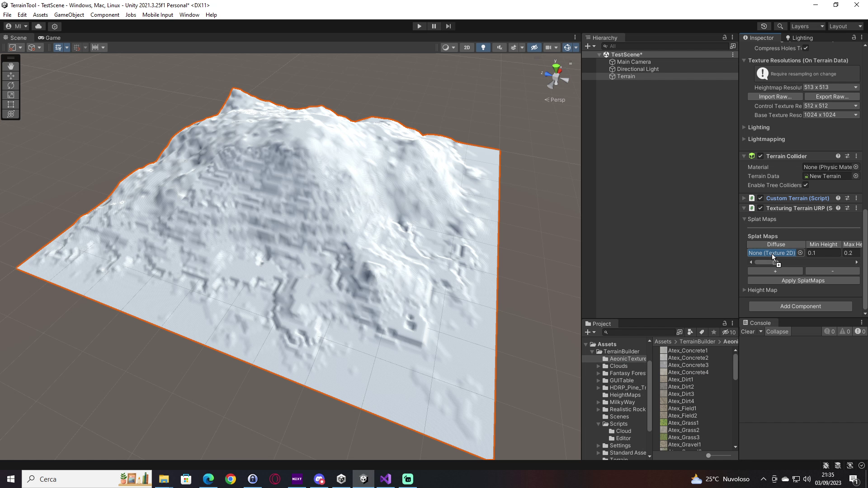868x488 pixels.
Task: Open Base Texture Resolution 1024 x 1024 dropdown
Action: click(831, 115)
